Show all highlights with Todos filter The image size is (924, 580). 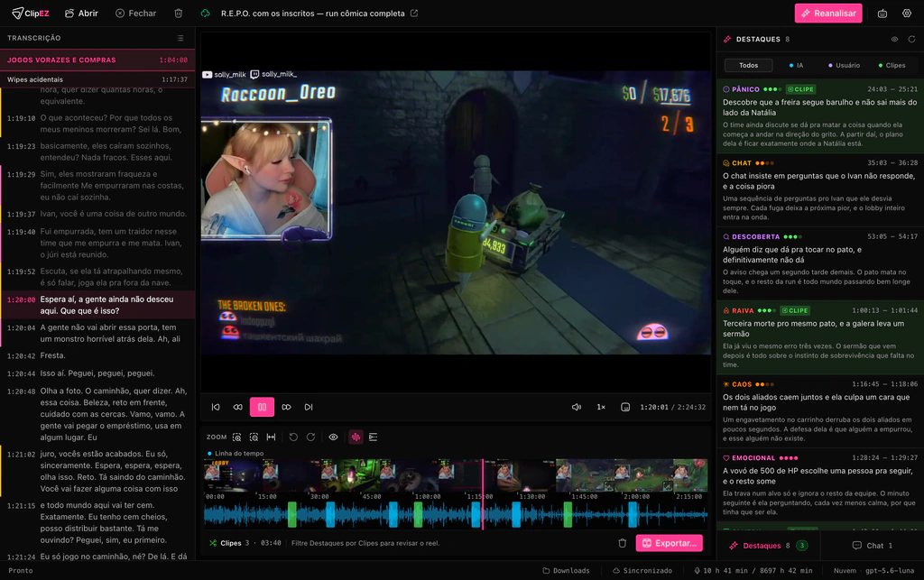tap(748, 65)
